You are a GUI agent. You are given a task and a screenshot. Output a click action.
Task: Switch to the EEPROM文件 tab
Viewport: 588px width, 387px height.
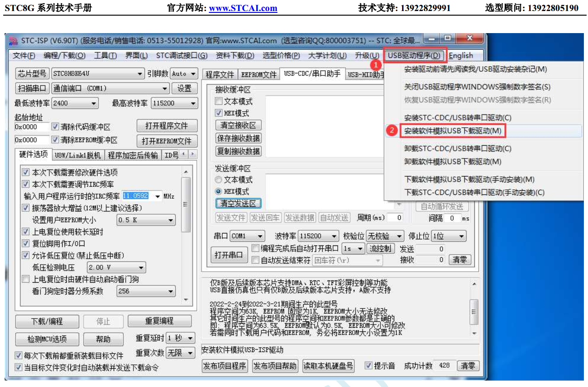259,74
